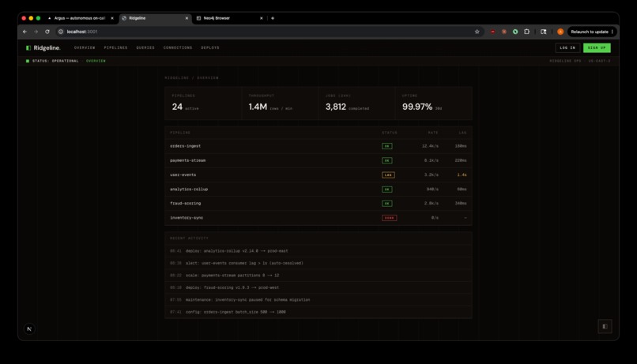This screenshot has height=364, width=637.
Task: Select the inventory-sync pipeline name
Action: pos(187,218)
